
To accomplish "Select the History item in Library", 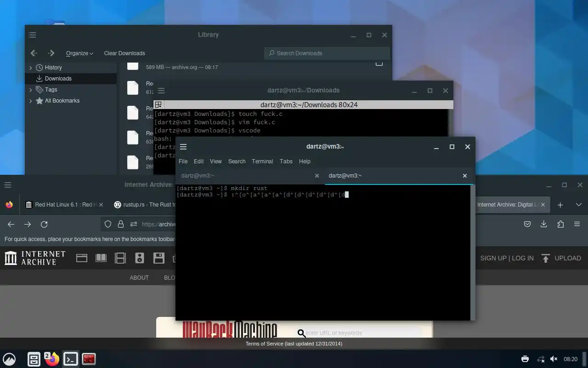I will 53,68.
